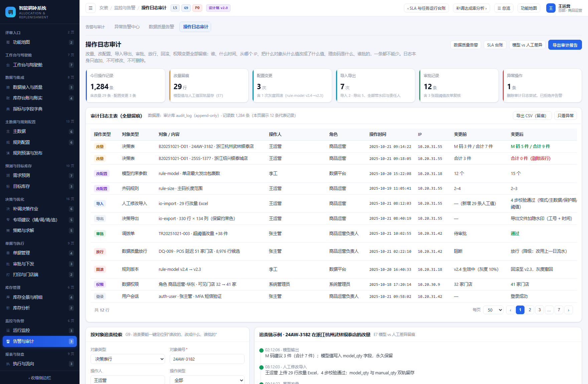Toggle the hamburger menu icon in header

pyautogui.click(x=91, y=8)
